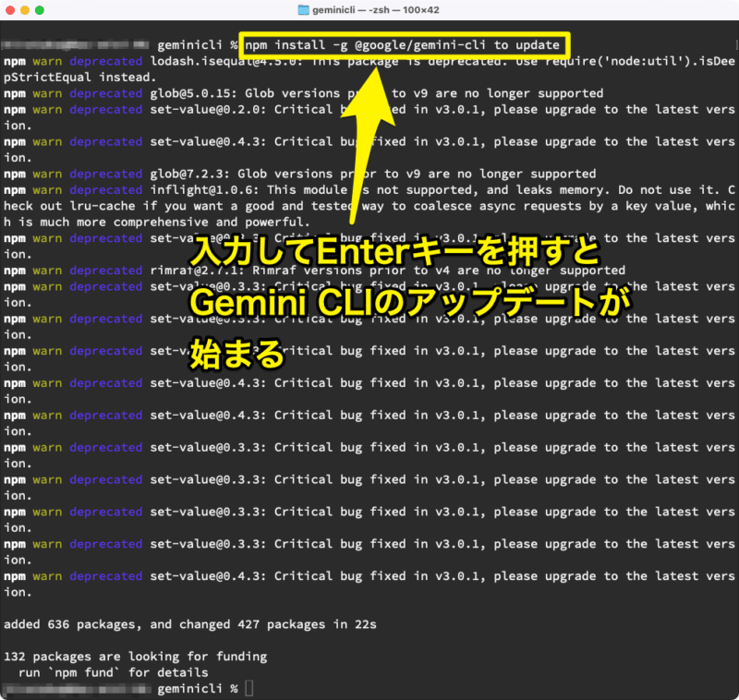Click the top 'geminicli %' prompt text
The height and width of the screenshot is (700, 739).
point(198,45)
